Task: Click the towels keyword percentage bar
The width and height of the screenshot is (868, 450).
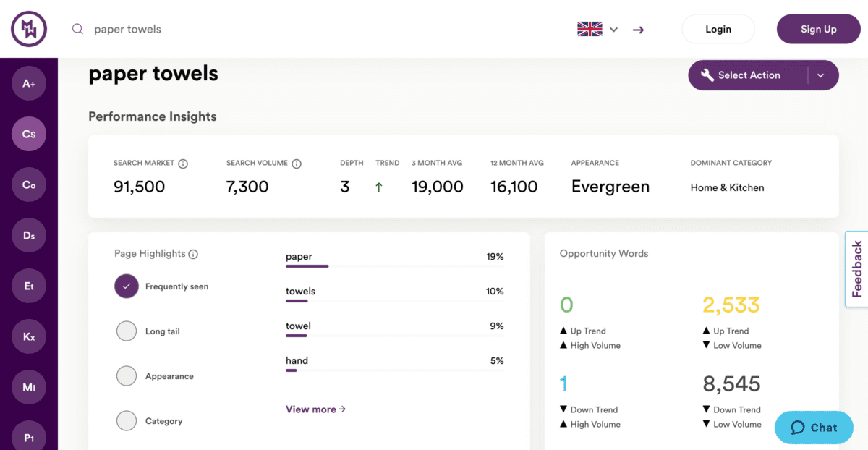Action: click(x=394, y=301)
